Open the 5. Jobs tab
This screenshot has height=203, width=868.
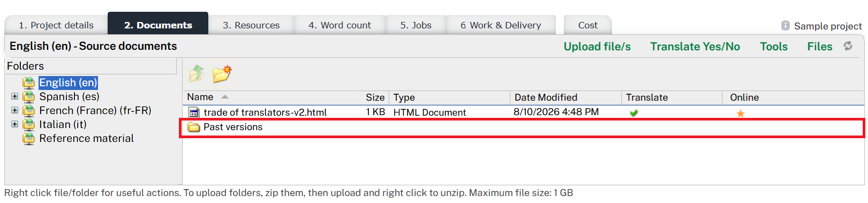[x=416, y=25]
